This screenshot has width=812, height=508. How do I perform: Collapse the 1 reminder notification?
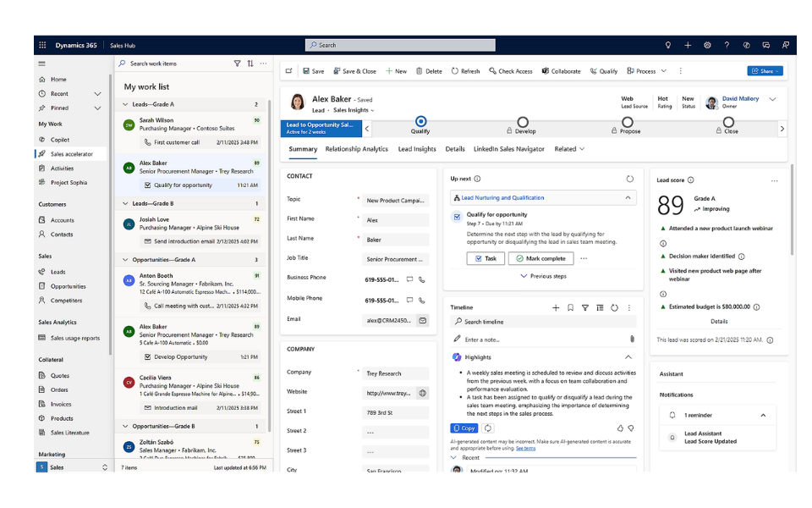coord(763,415)
